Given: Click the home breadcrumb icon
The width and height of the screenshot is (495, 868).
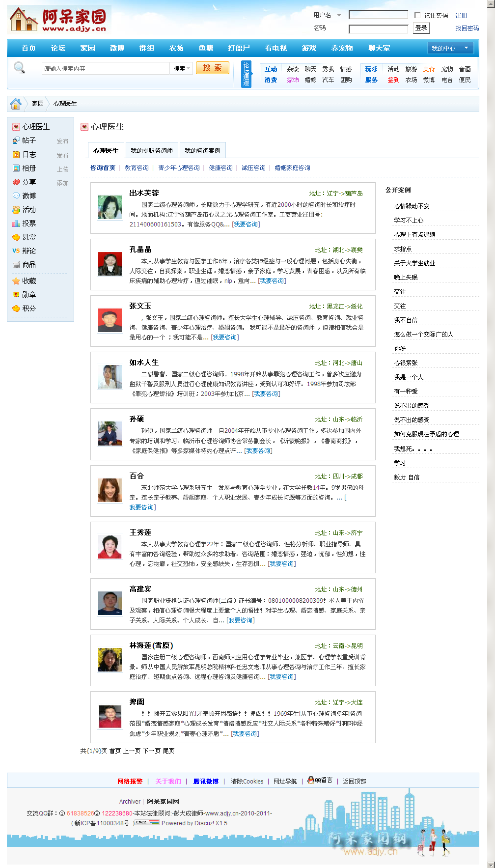Looking at the screenshot, I should [x=16, y=104].
